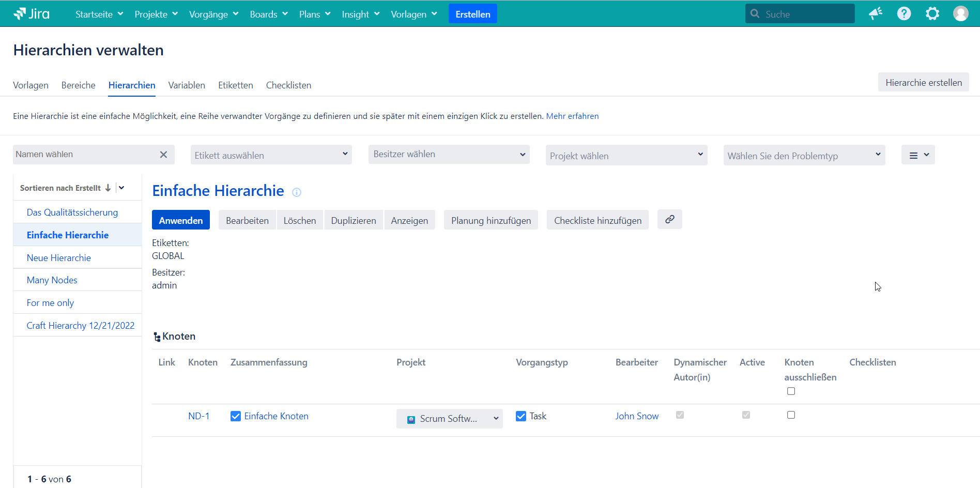
Task: Clear the Namen wählen filter with X
Action: 163,155
